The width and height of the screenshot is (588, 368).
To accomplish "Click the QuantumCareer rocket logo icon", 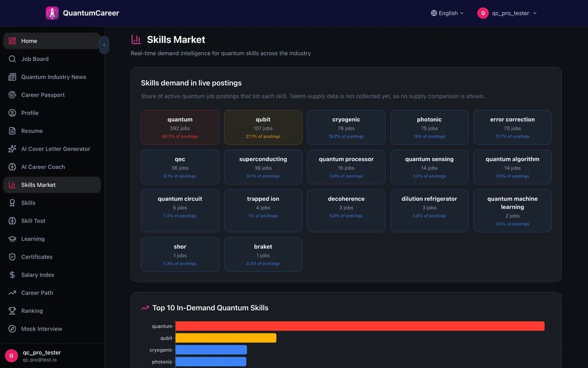I will pyautogui.click(x=52, y=13).
